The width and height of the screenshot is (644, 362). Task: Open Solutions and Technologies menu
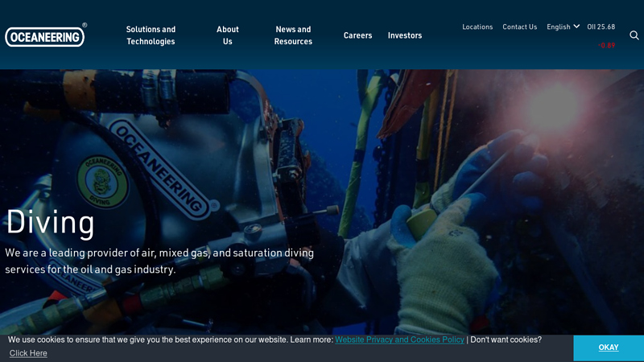click(x=151, y=35)
